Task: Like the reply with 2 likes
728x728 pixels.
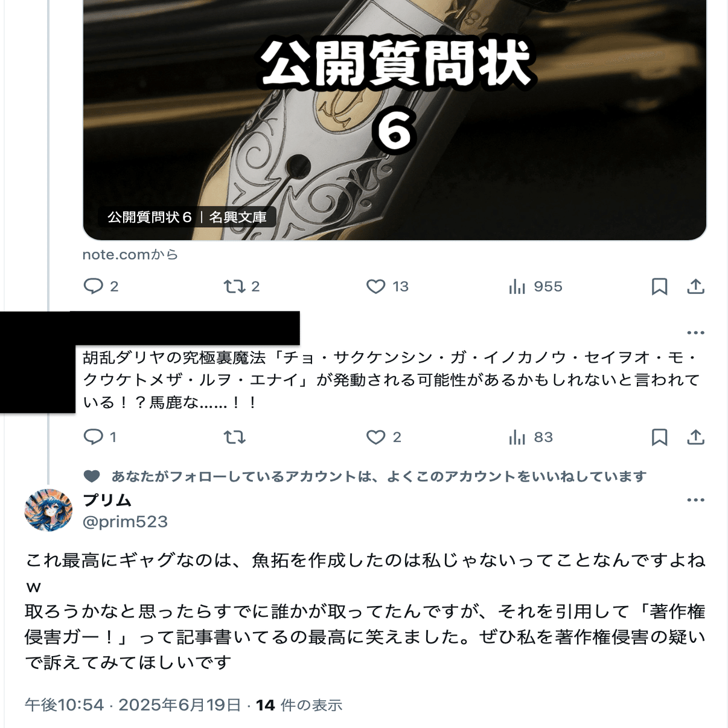Action: point(383,436)
